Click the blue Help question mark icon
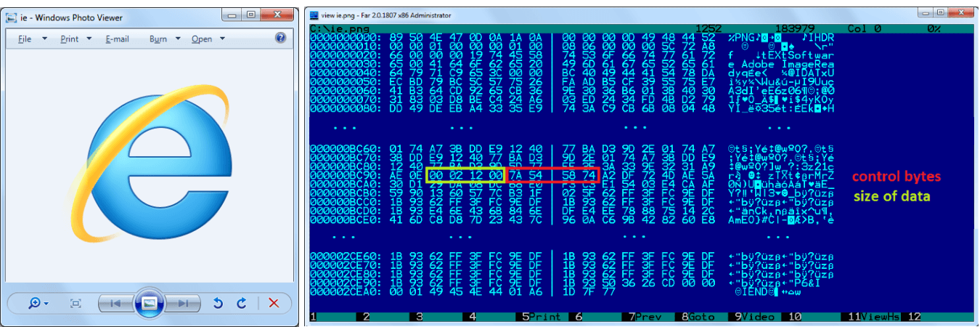980x327 pixels. (280, 39)
